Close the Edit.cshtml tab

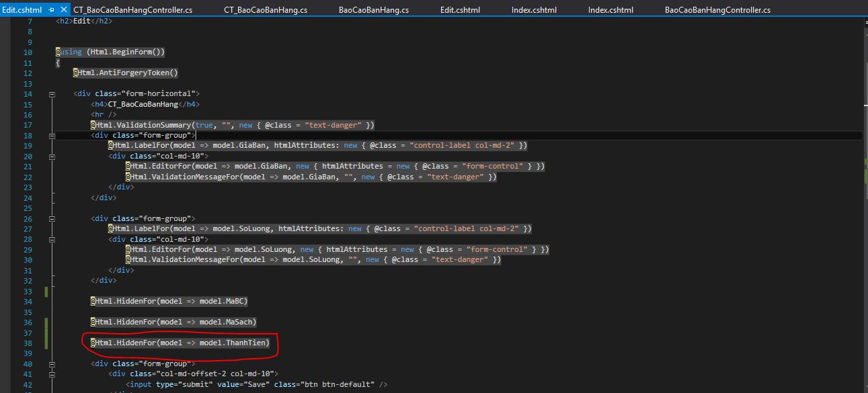click(63, 10)
